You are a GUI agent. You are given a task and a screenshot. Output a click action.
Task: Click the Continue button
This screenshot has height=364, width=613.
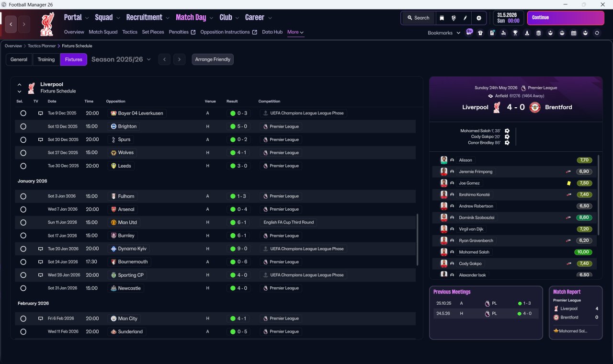566,18
